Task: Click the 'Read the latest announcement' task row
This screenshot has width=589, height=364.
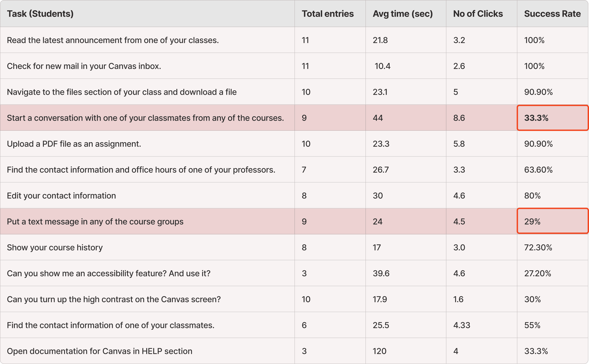Action: [x=113, y=40]
